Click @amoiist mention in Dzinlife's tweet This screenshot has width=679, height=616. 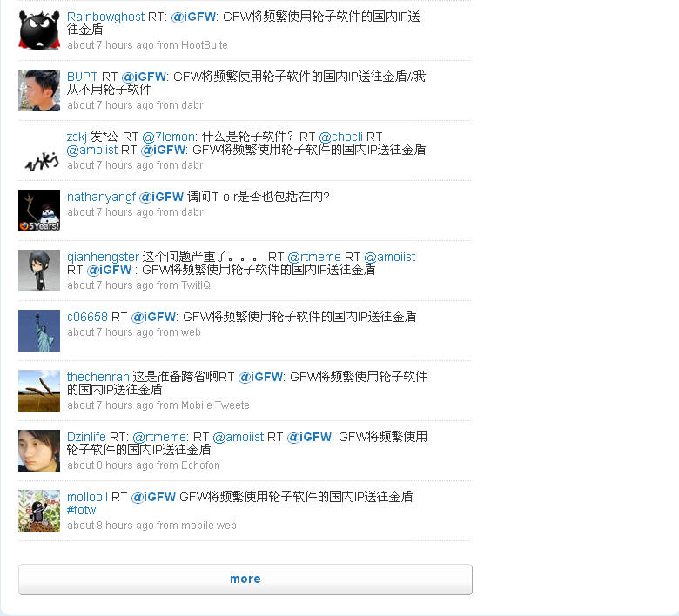coord(238,438)
